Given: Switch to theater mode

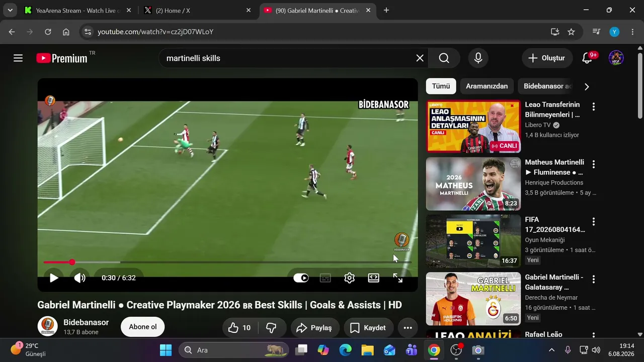Looking at the screenshot, I should (373, 278).
